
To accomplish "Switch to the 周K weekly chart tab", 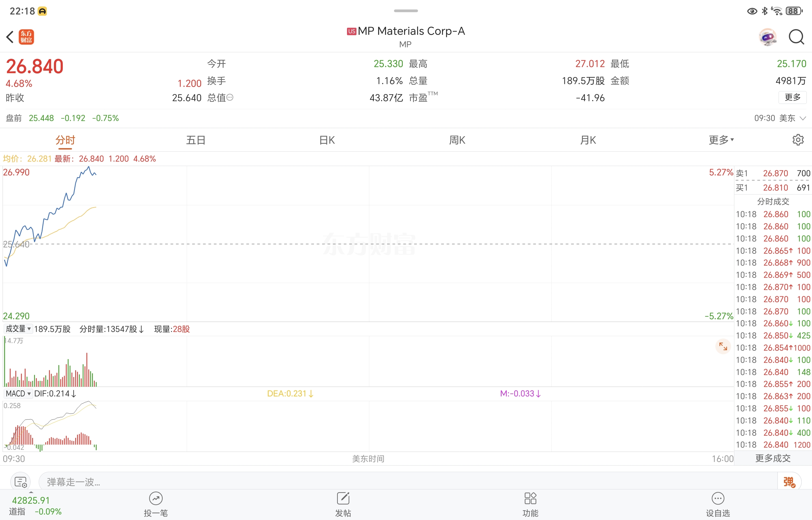I will coord(457,140).
